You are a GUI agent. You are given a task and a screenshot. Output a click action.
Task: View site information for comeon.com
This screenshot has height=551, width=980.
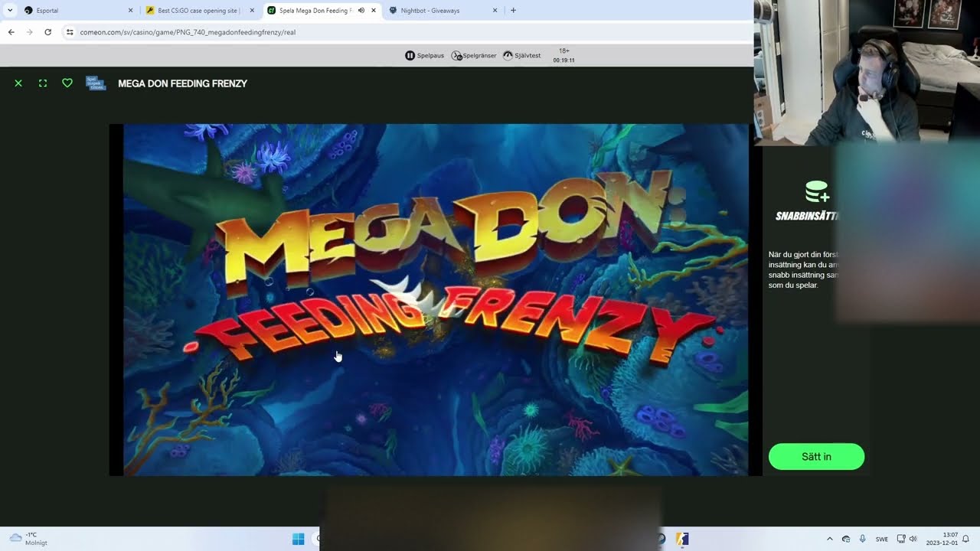click(70, 32)
